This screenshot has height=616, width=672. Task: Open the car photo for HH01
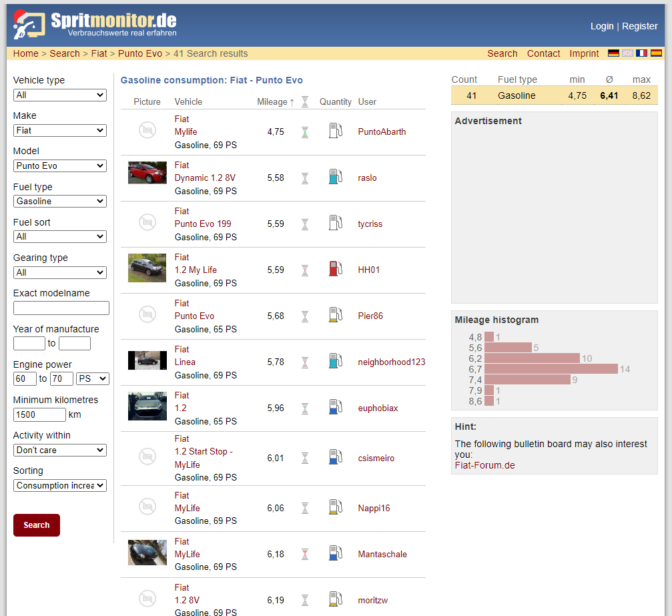point(147,268)
